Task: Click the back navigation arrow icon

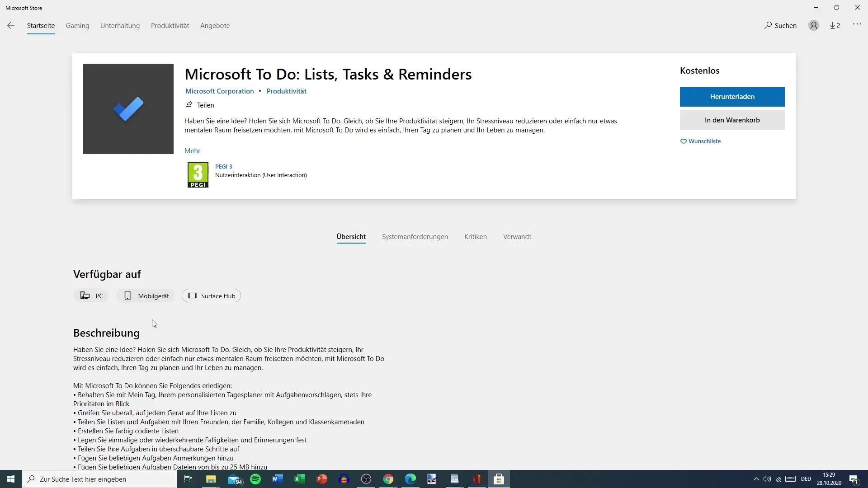Action: pos(11,25)
